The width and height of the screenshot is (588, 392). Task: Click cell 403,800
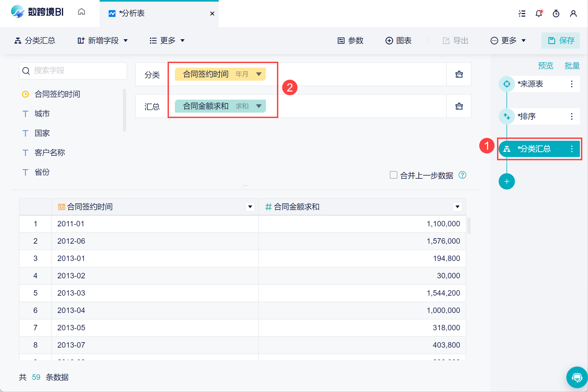[x=362, y=345]
